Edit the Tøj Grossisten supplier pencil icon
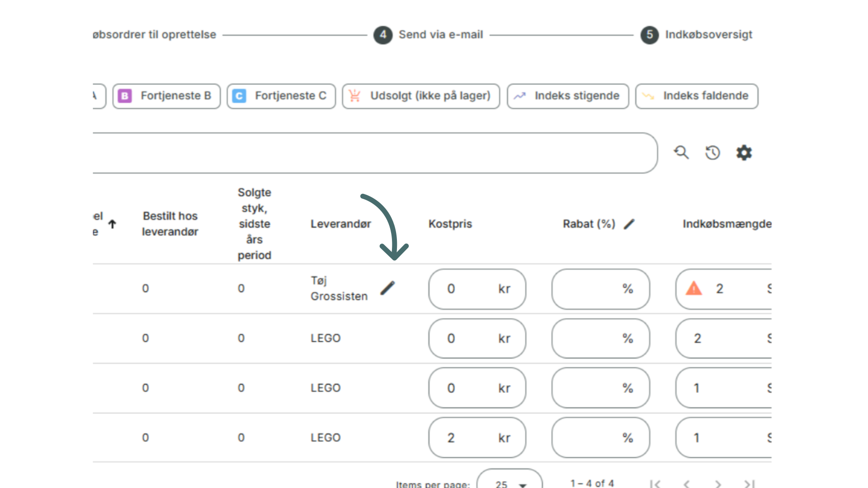Screen dimensions: 868x488 (x=387, y=288)
